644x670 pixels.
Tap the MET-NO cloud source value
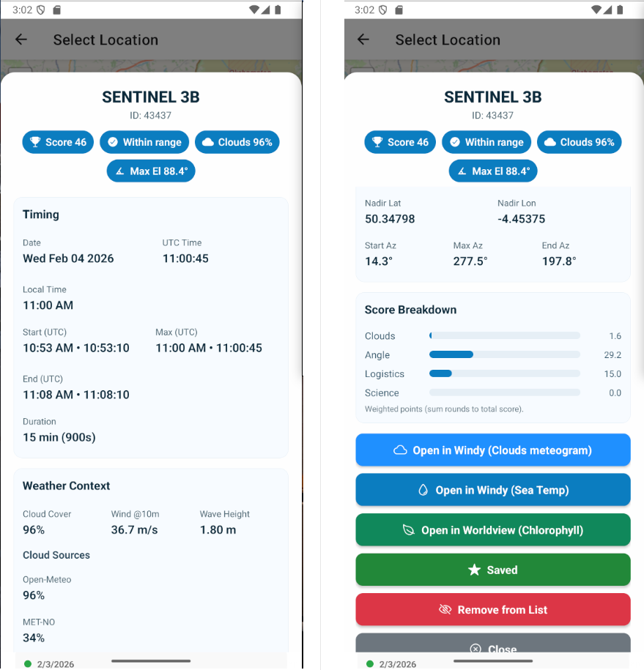[x=33, y=638]
